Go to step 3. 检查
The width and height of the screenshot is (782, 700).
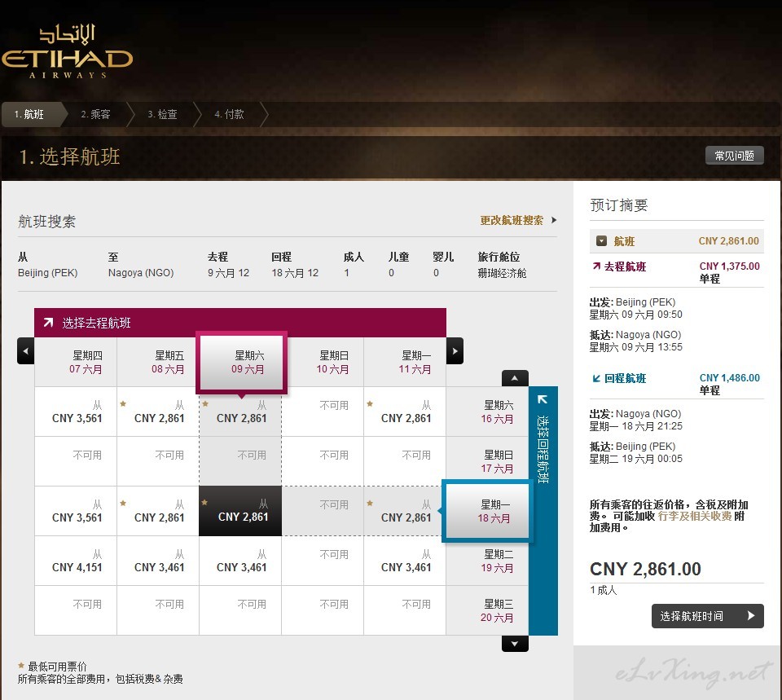point(163,114)
